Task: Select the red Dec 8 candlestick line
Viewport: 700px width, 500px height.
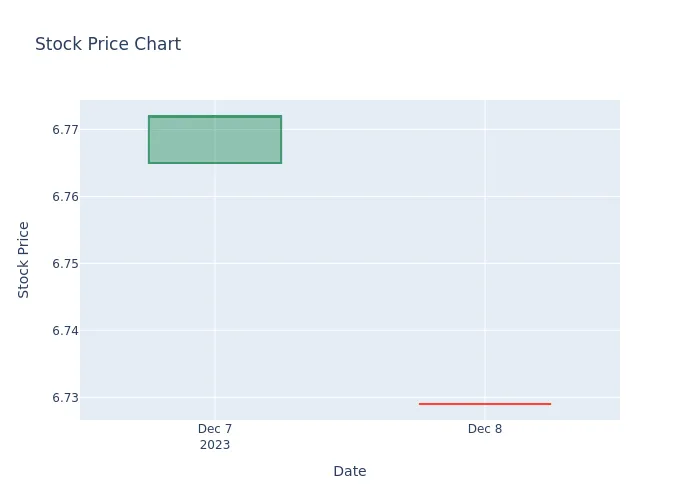Action: coord(485,404)
